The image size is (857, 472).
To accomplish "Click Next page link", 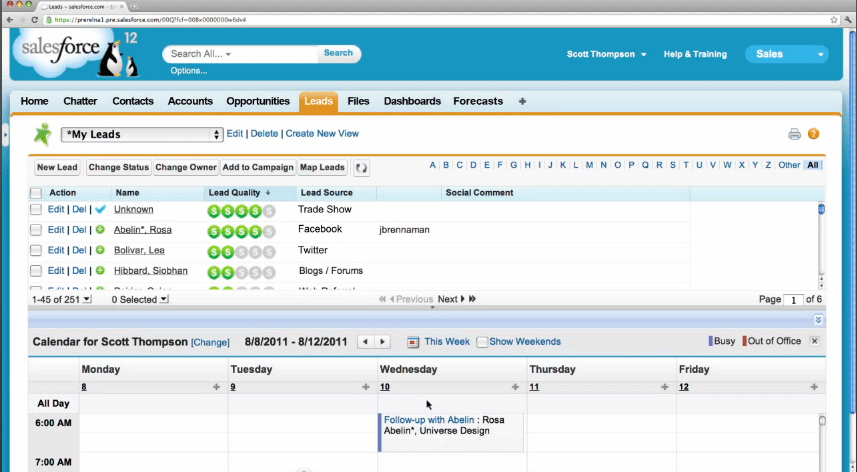I will click(450, 299).
